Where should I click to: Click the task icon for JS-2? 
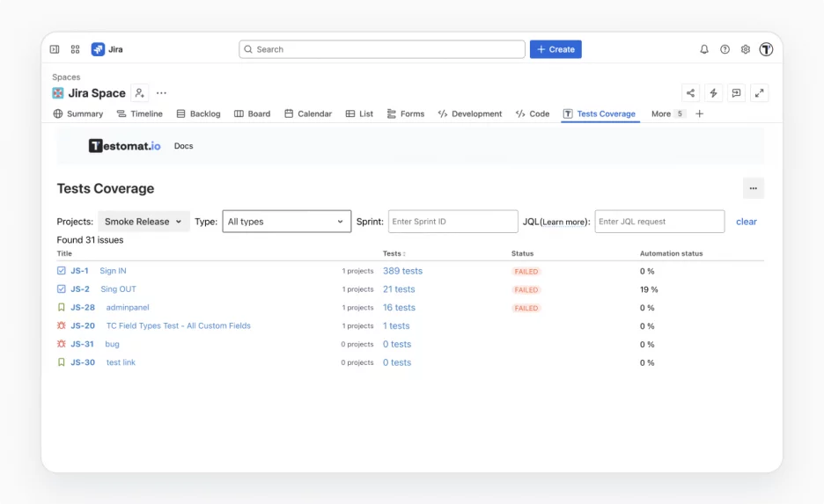coord(62,289)
